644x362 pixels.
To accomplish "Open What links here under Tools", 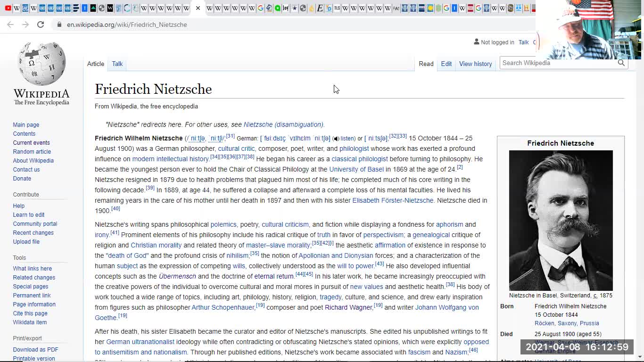I will tap(33, 269).
